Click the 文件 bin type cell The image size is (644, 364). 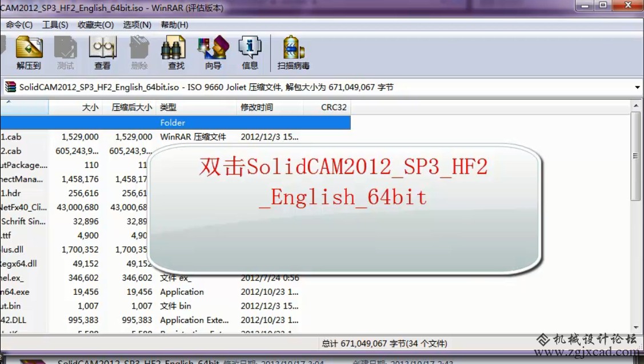tap(175, 306)
